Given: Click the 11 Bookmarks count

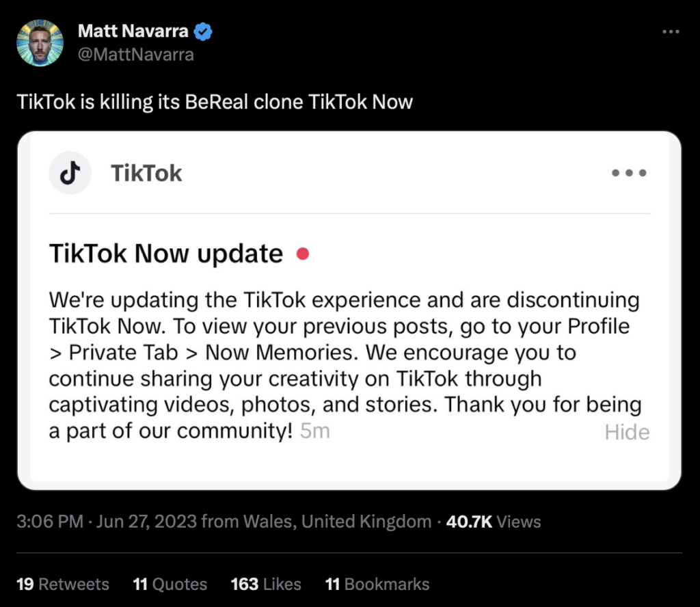Looking at the screenshot, I should [x=377, y=584].
